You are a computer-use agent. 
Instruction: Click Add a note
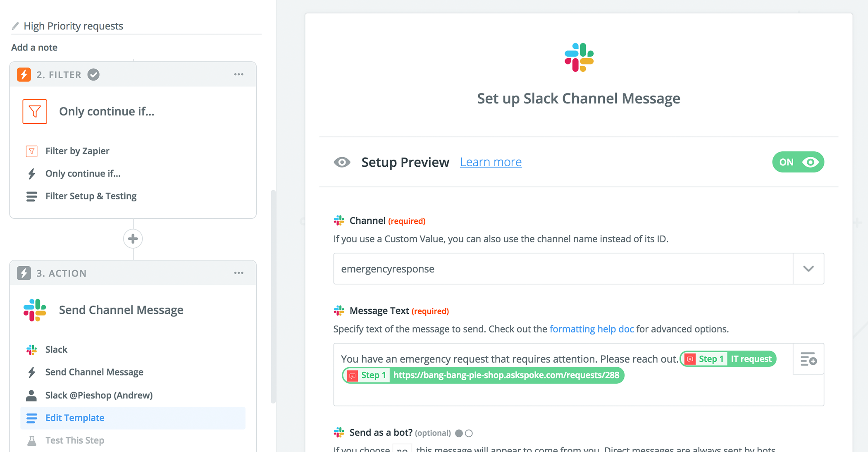click(x=34, y=48)
